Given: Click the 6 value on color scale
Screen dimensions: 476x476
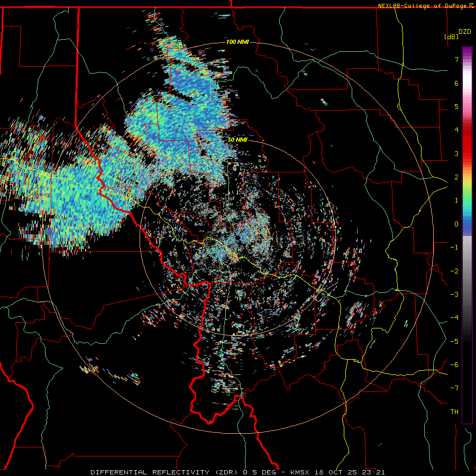Looking at the screenshot, I should (456, 83).
